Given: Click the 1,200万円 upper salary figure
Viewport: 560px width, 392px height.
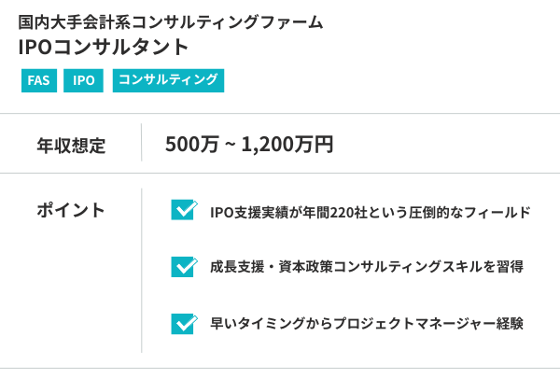Looking at the screenshot, I should tap(287, 144).
